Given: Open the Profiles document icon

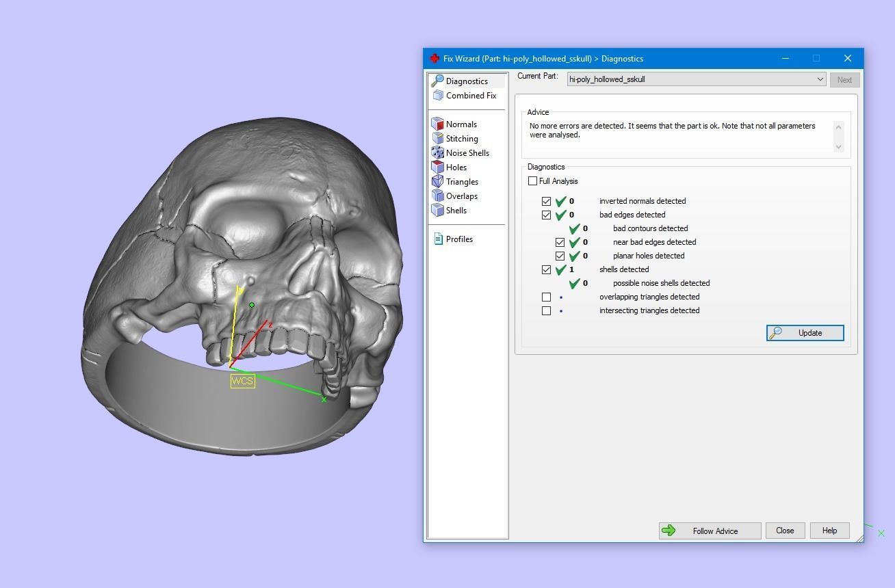Looking at the screenshot, I should pyautogui.click(x=439, y=239).
